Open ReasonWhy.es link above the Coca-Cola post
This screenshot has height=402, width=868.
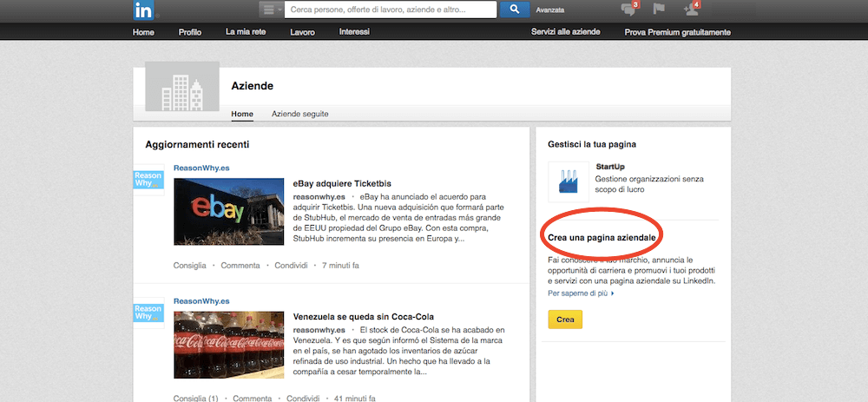click(x=201, y=301)
